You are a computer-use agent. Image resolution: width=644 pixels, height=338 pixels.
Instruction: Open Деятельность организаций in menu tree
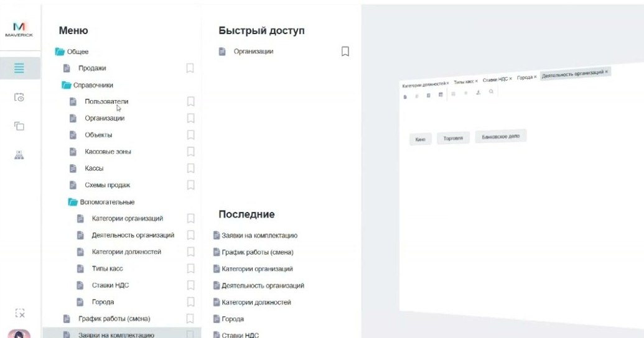[133, 235]
